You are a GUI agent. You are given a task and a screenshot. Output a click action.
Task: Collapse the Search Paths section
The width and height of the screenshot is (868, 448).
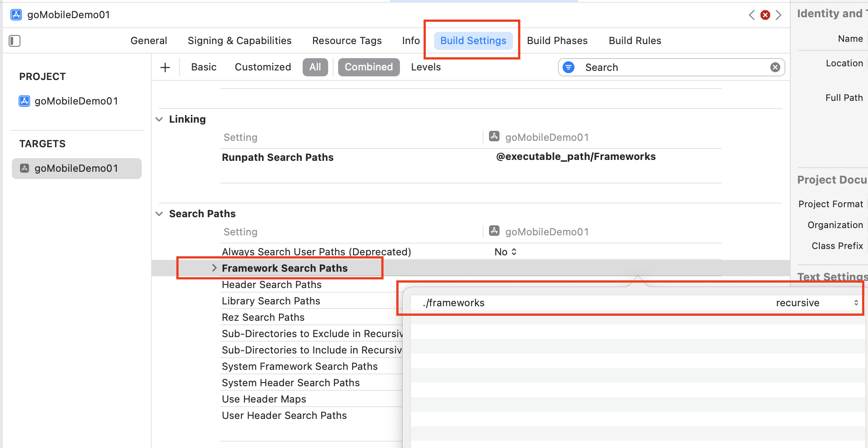pyautogui.click(x=160, y=214)
